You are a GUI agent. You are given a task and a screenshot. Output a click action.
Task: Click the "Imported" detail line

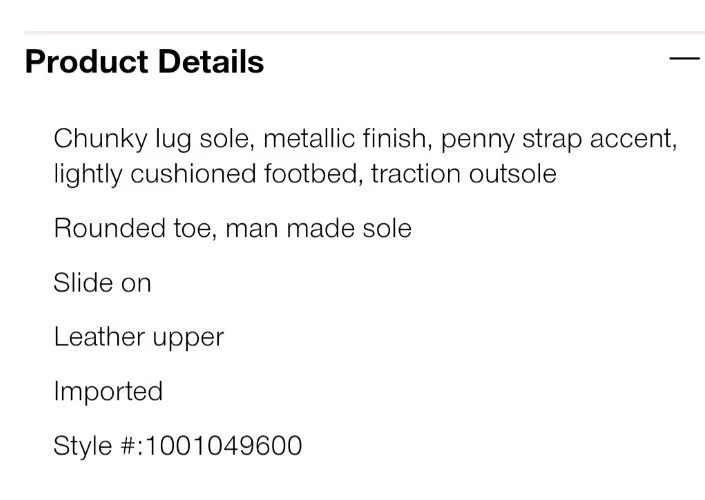point(108,391)
